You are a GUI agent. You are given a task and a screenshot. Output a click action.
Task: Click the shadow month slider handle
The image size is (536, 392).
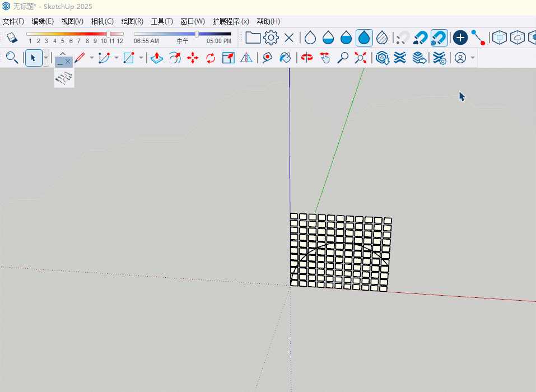tap(108, 34)
